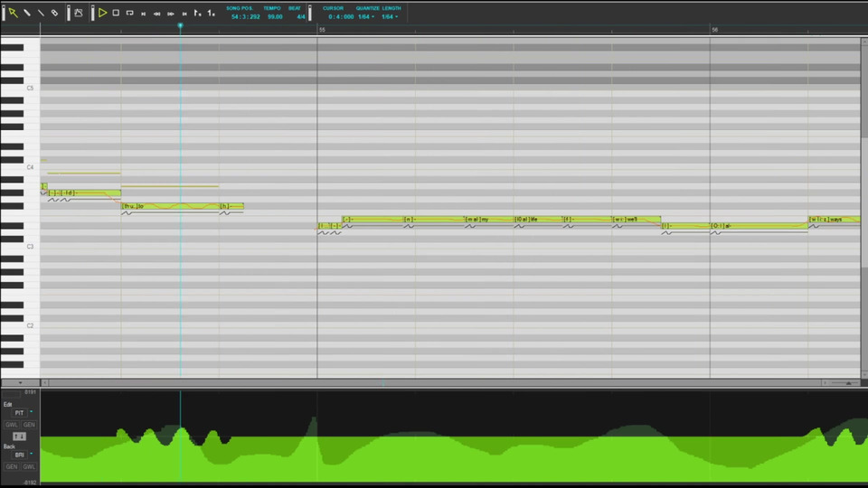Select the Arrow pointer tool
This screenshot has height=488, width=868.
click(x=13, y=12)
